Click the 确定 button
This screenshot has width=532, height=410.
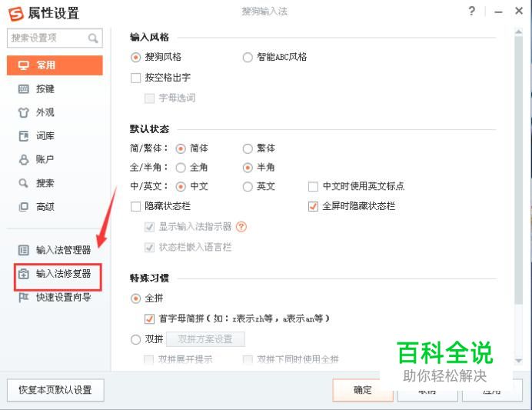coord(363,390)
